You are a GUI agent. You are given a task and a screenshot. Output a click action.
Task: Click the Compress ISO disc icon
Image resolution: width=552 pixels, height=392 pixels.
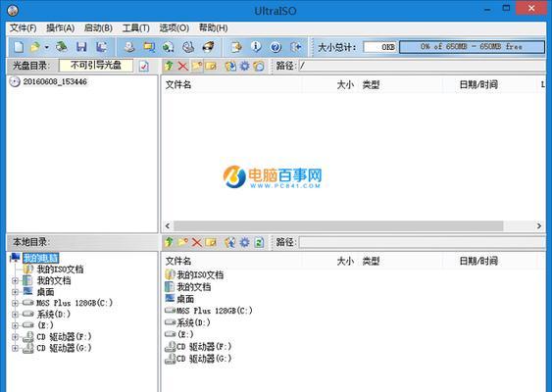point(169,47)
